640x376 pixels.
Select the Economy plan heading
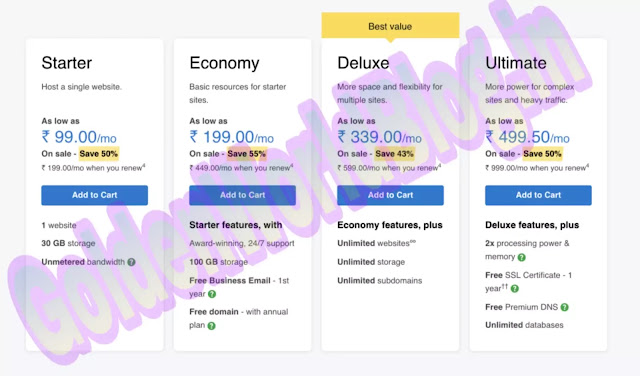pos(224,63)
